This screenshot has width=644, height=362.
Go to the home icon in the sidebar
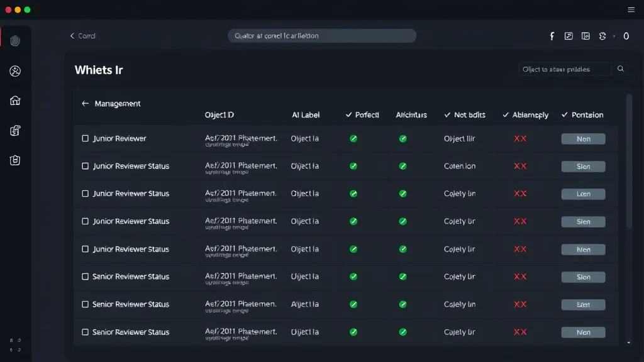[14, 100]
